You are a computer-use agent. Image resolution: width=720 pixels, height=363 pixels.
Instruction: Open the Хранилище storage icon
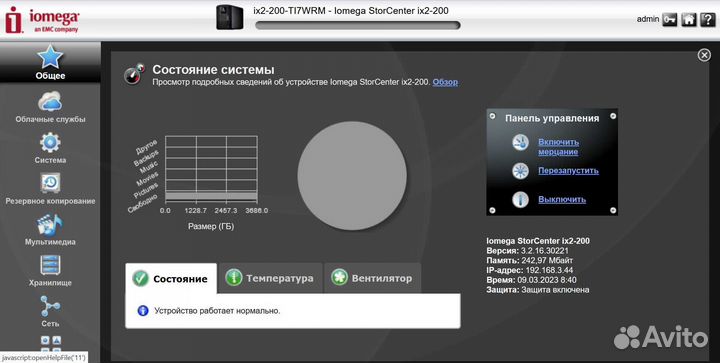(x=50, y=265)
